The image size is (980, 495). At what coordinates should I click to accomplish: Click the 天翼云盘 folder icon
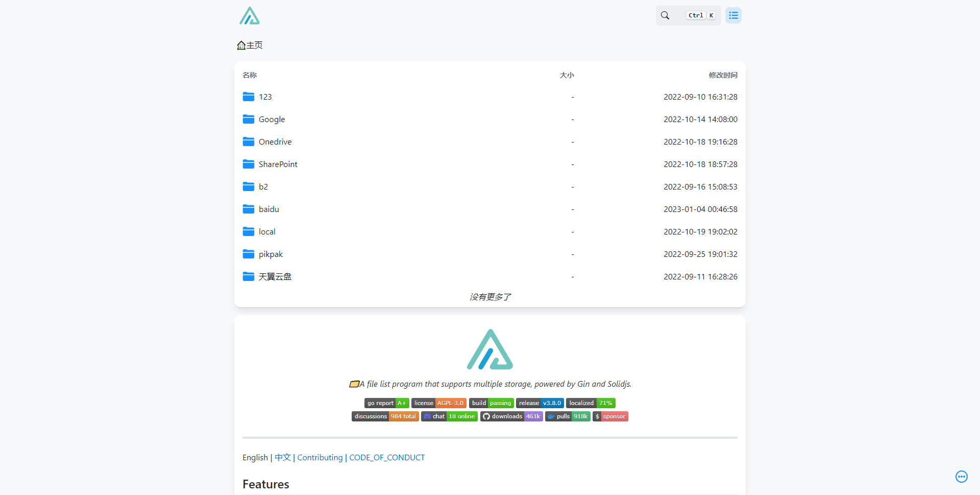point(249,276)
